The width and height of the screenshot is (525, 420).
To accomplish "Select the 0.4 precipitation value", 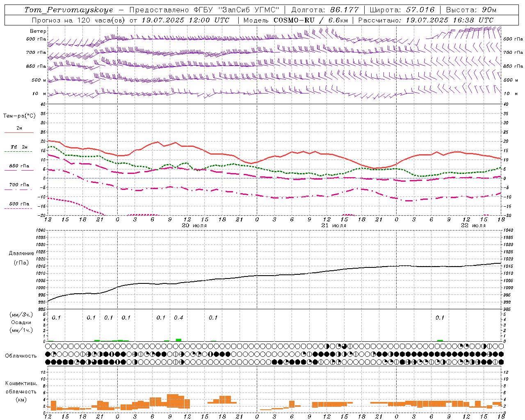I will [x=178, y=317].
